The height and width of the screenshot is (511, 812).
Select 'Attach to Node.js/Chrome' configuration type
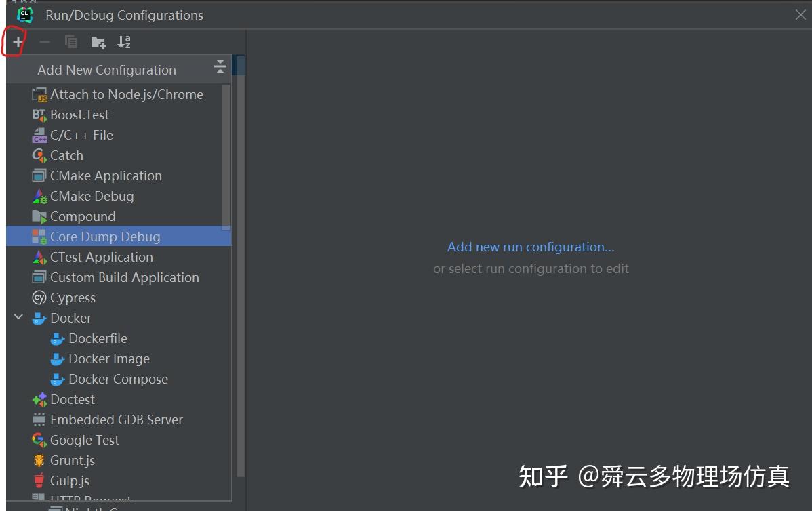(x=126, y=95)
